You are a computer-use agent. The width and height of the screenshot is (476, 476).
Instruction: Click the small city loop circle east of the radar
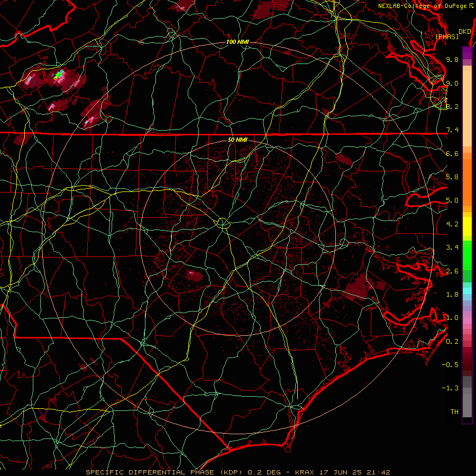click(344, 243)
